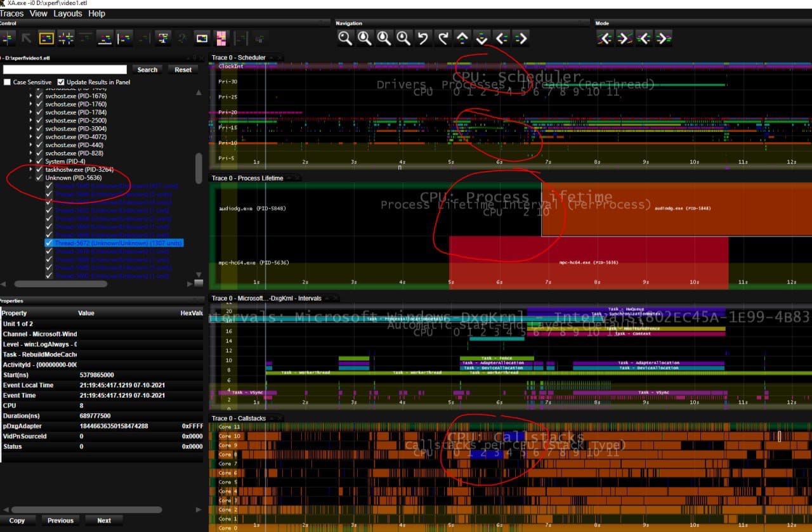Untick Update Results in Panel checkbox
Viewport: 812px width, 532px height.
pos(61,82)
